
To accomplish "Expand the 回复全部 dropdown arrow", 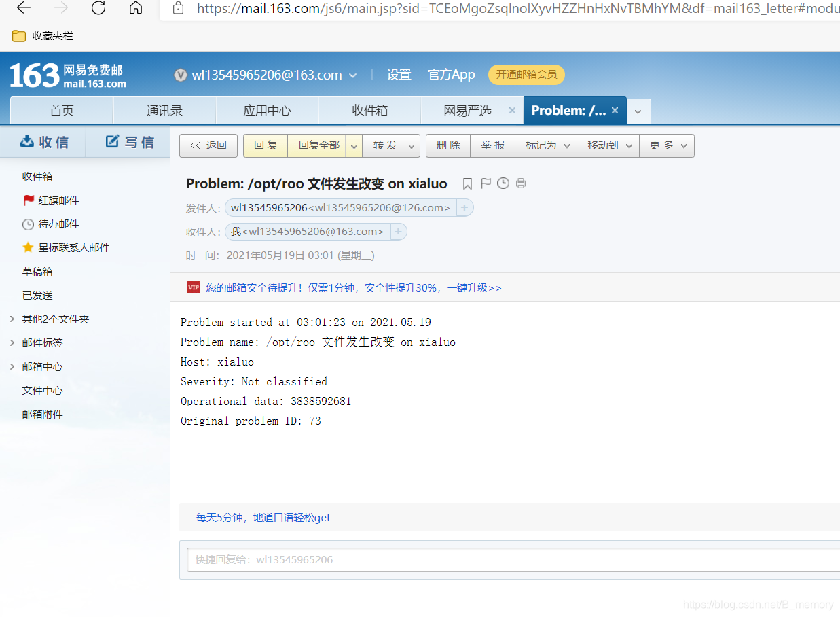I will coord(354,145).
